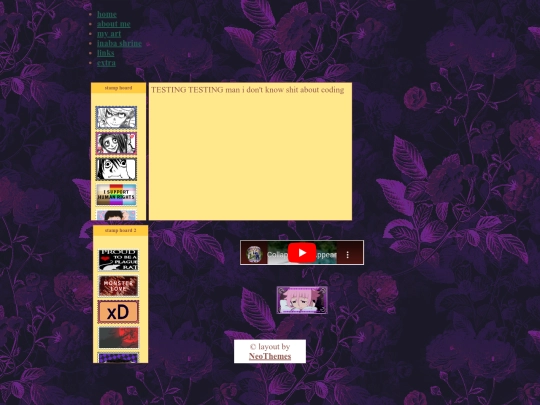The height and width of the screenshot is (405, 540).
Task: Click the orange xD stamp
Action: coord(118,312)
